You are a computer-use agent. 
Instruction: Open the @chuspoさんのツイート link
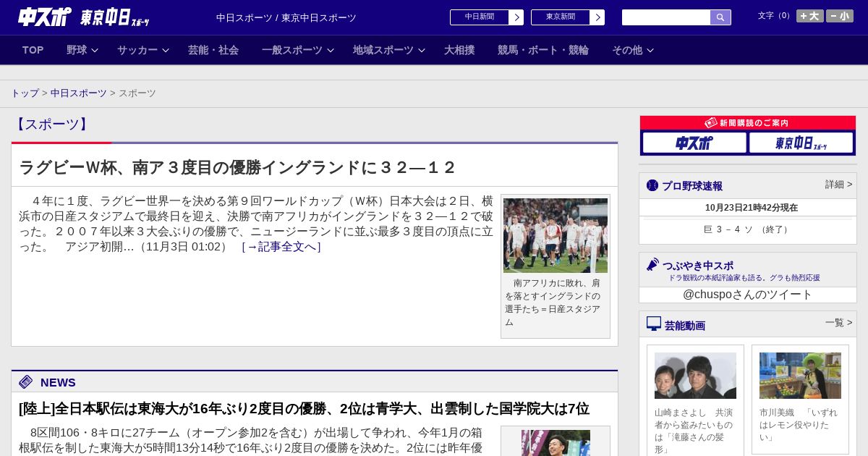(748, 295)
